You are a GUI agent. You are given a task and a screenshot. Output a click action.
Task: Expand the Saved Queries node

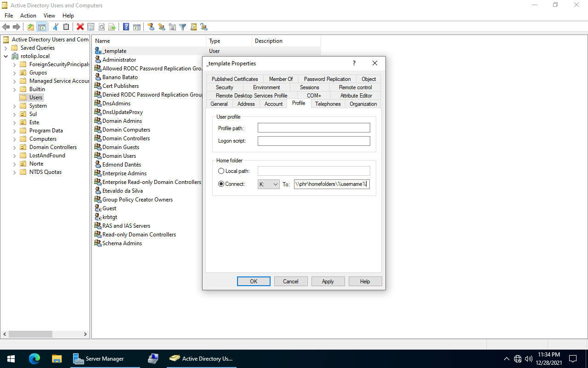click(6, 48)
